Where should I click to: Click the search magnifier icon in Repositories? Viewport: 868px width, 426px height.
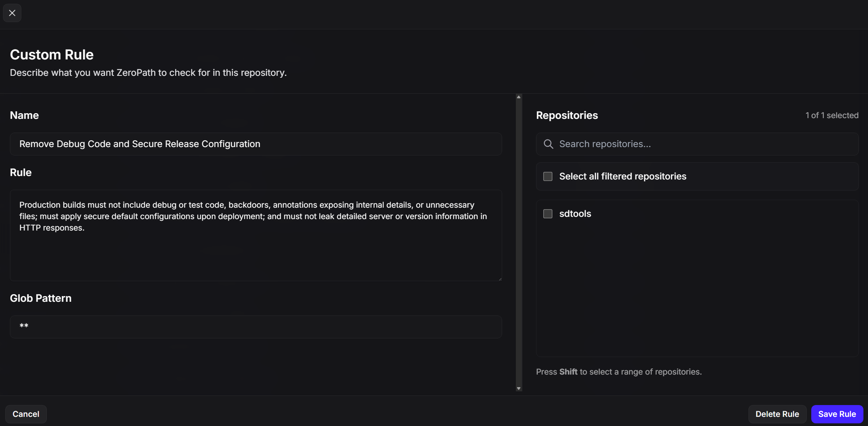(x=548, y=144)
